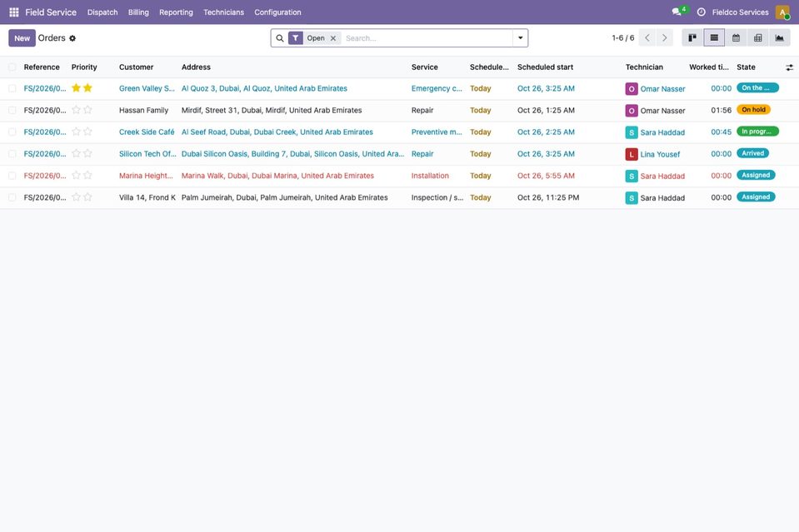Go to previous page of records
Viewport: 799px width, 532px height.
647,37
